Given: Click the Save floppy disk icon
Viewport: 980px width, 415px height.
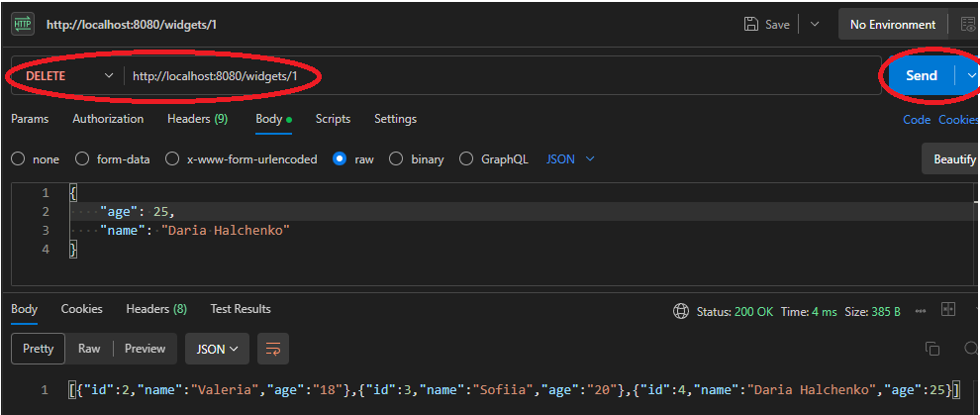Looking at the screenshot, I should pos(751,24).
